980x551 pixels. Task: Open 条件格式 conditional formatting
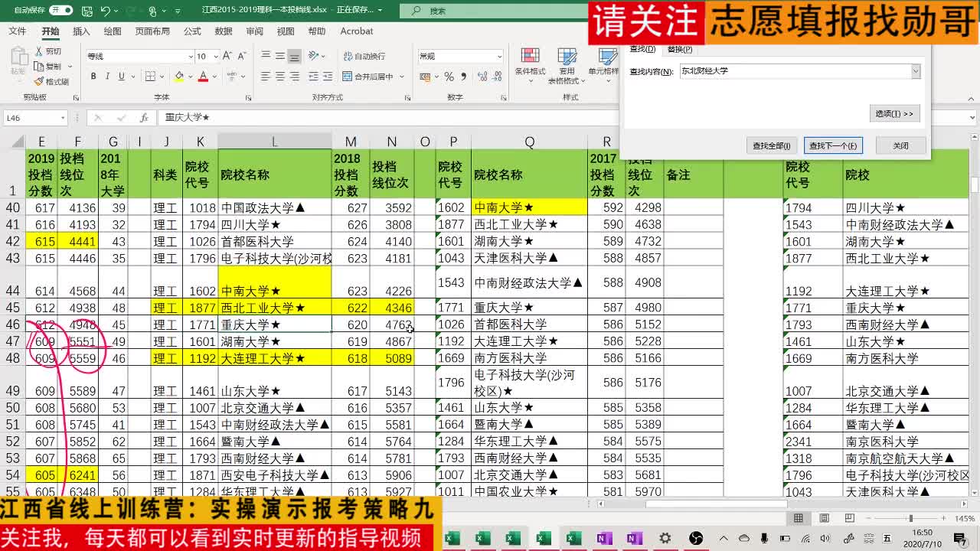point(530,67)
